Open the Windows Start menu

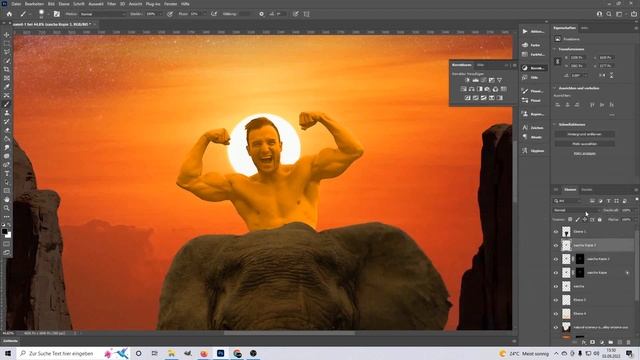(8, 353)
